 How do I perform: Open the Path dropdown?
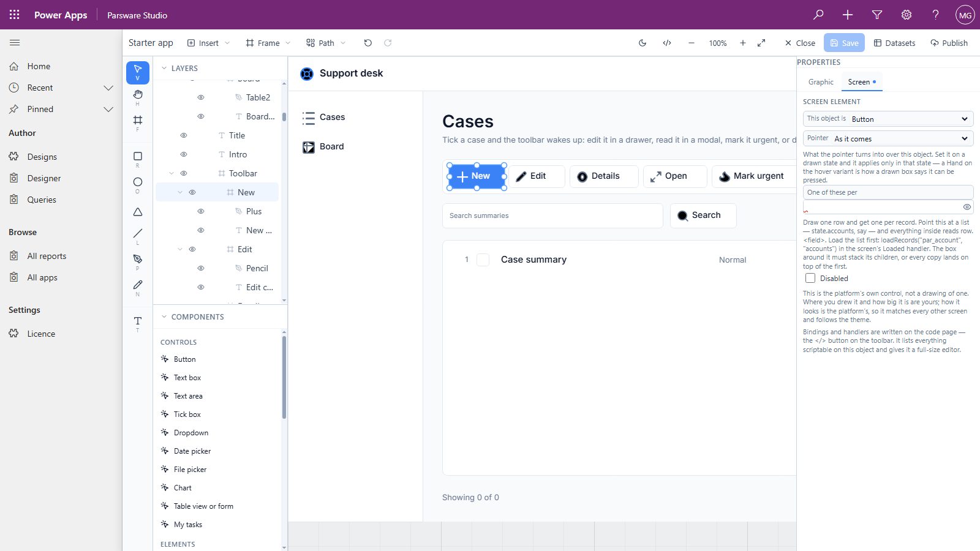coord(326,43)
